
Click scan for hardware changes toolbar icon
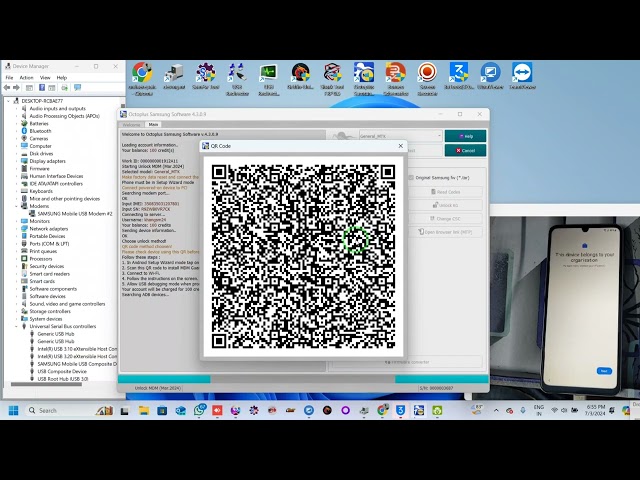(x=64, y=88)
